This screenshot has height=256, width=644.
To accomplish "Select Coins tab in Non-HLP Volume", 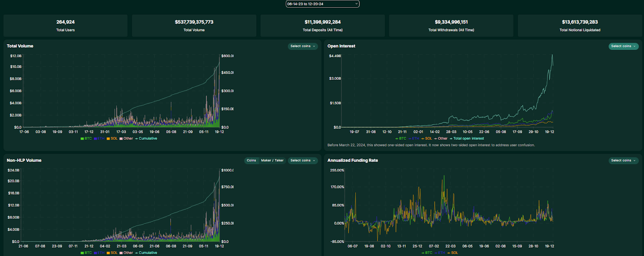I will (251, 161).
